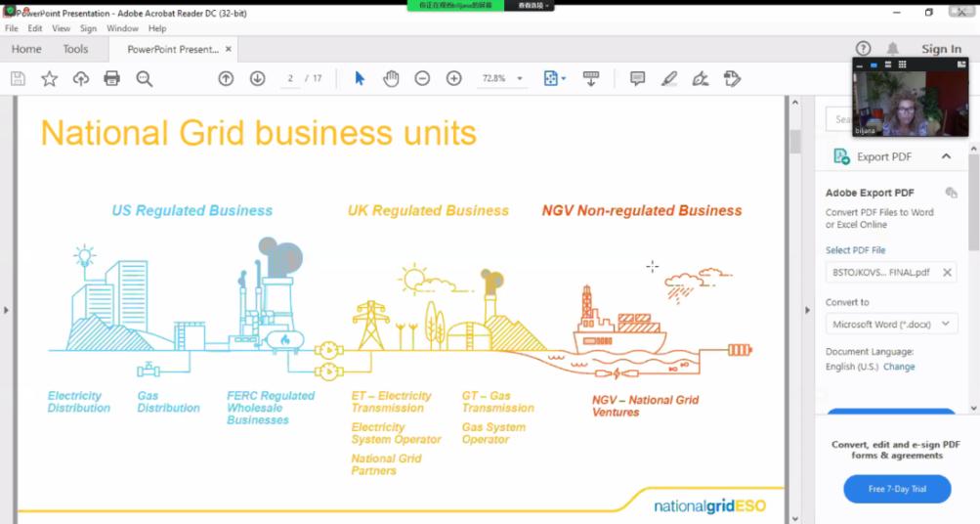This screenshot has height=524, width=980.
Task: Switch to the Tools tab
Action: [x=75, y=49]
